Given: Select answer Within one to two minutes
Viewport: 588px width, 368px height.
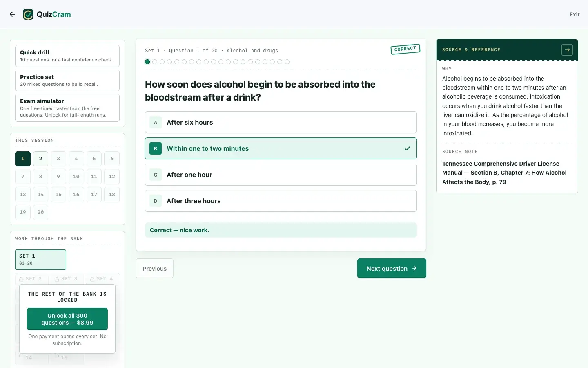Looking at the screenshot, I should [x=281, y=148].
